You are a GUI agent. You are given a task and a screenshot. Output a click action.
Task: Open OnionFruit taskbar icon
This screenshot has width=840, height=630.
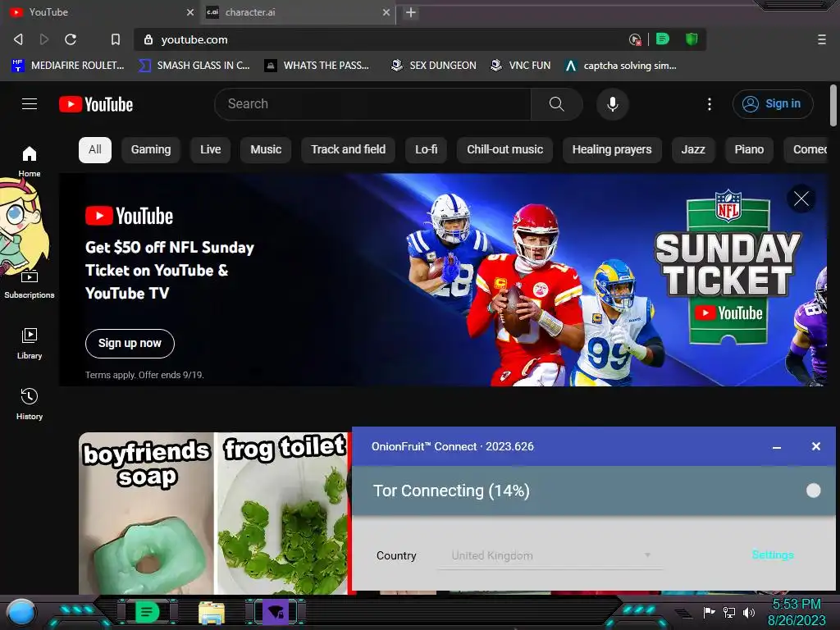pyautogui.click(x=276, y=612)
